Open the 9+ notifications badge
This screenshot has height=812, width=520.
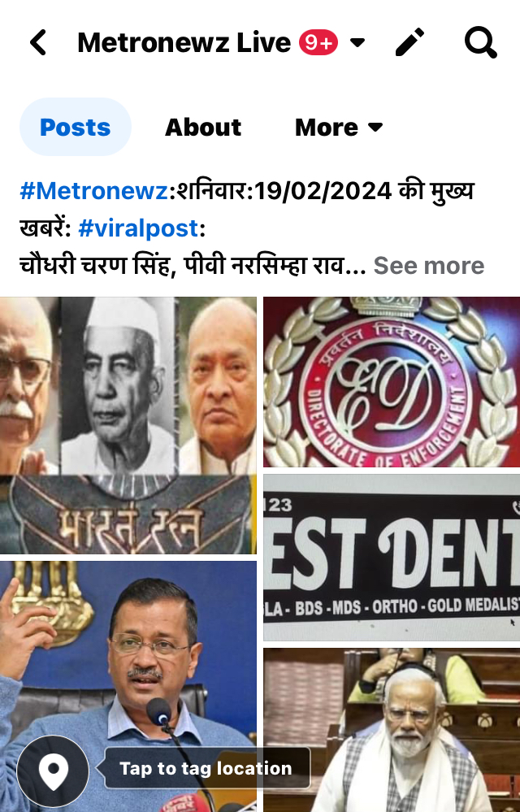pos(318,42)
